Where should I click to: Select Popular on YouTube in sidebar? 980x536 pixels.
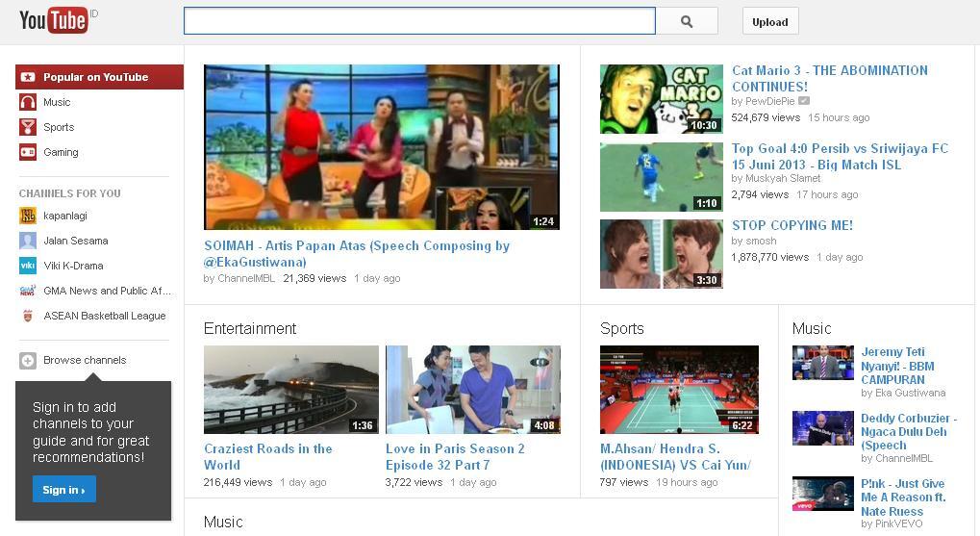(x=99, y=77)
